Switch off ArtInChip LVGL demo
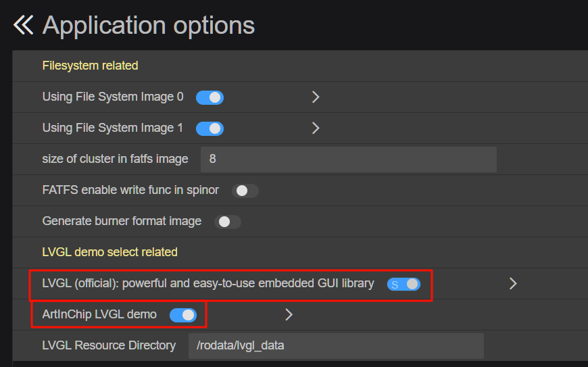This screenshot has height=367, width=588. pyautogui.click(x=183, y=315)
